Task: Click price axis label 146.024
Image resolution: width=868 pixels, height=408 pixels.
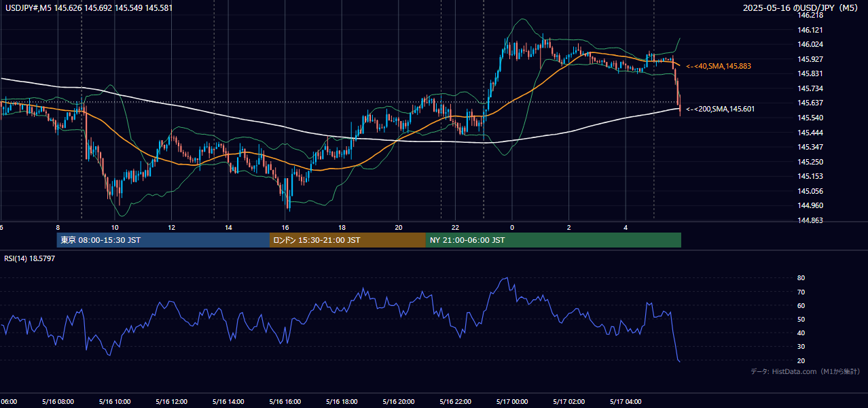Action: point(811,44)
